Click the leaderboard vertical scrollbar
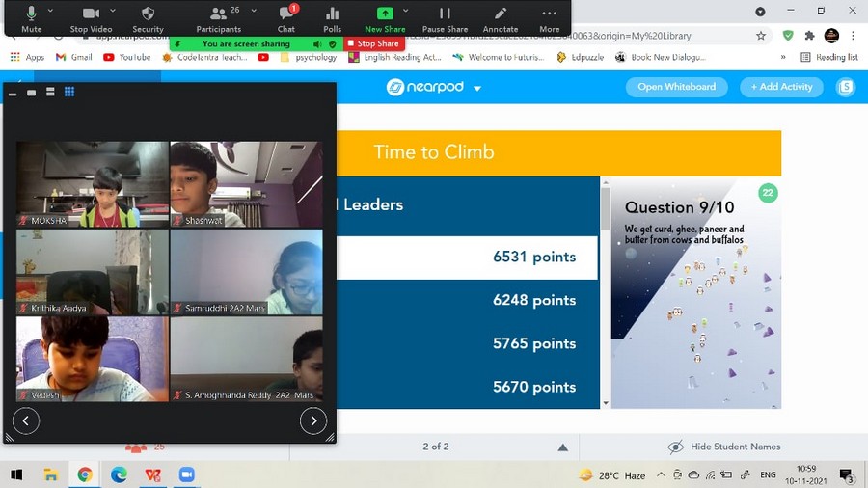The width and height of the screenshot is (868, 488). tap(606, 289)
